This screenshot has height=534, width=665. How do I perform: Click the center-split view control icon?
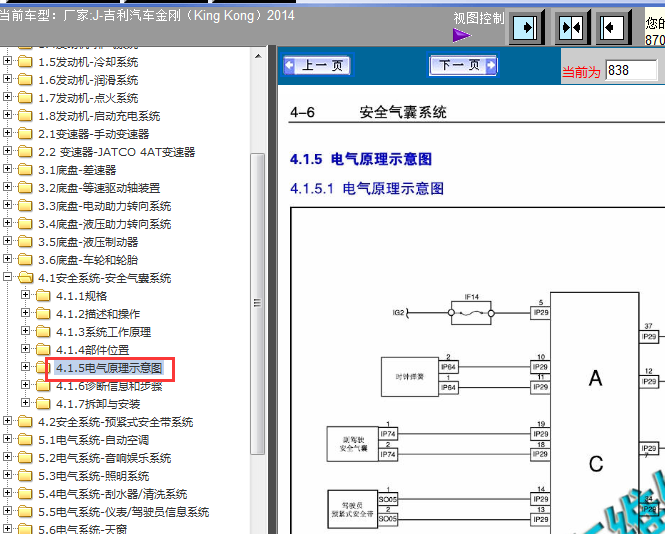point(571,28)
